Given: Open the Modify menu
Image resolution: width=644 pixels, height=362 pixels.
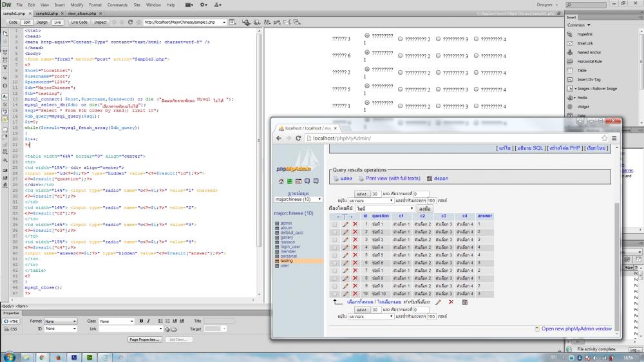Looking at the screenshot, I should point(77,5).
